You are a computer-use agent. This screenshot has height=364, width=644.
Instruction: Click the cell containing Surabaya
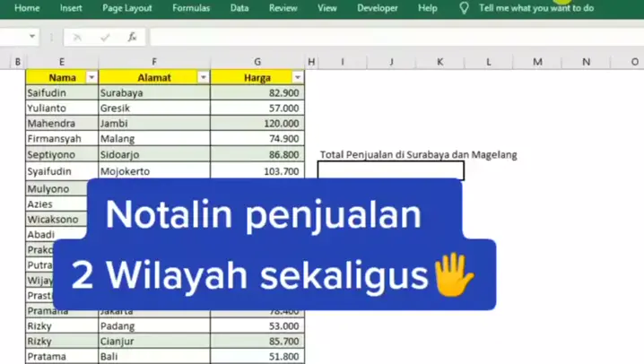(x=153, y=92)
